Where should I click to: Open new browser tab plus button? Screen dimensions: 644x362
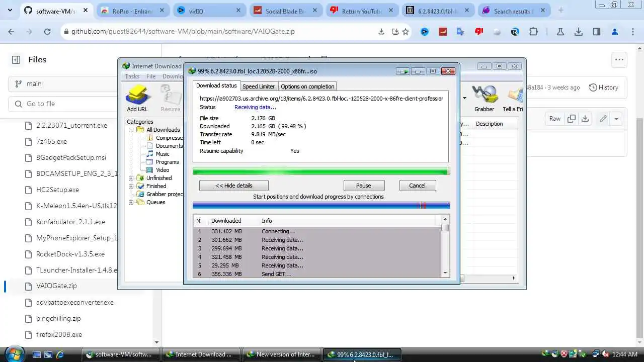pos(561,11)
